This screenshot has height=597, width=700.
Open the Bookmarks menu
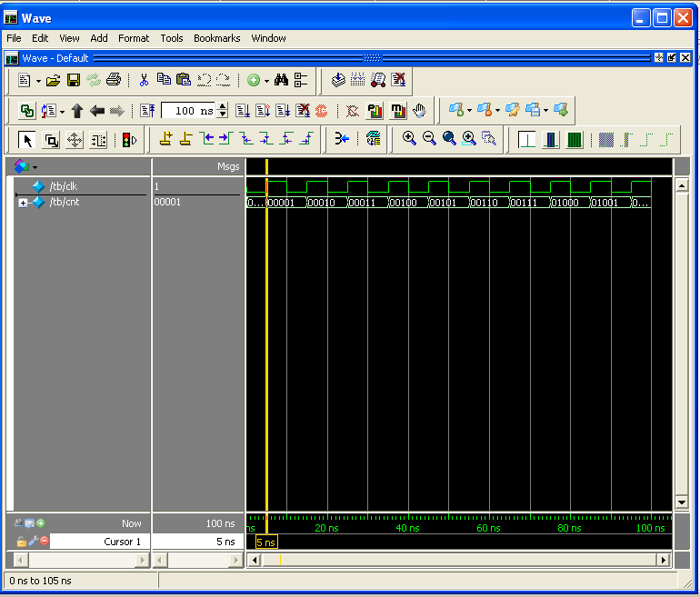point(217,38)
